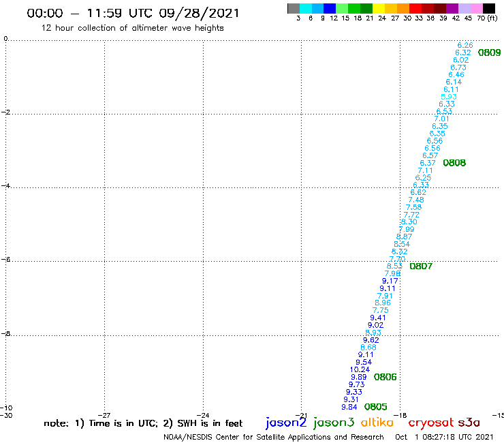Click the wave height value 9.02
Image resolution: width=504 pixels, height=443 pixels.
[376, 325]
